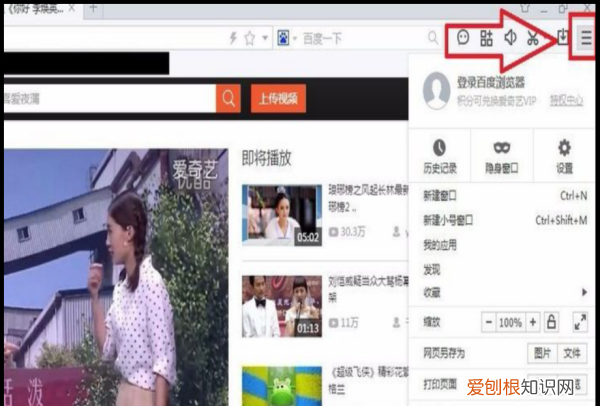This screenshot has width=600, height=406.
Task: Open 历史记录 history from menu
Action: 440,157
